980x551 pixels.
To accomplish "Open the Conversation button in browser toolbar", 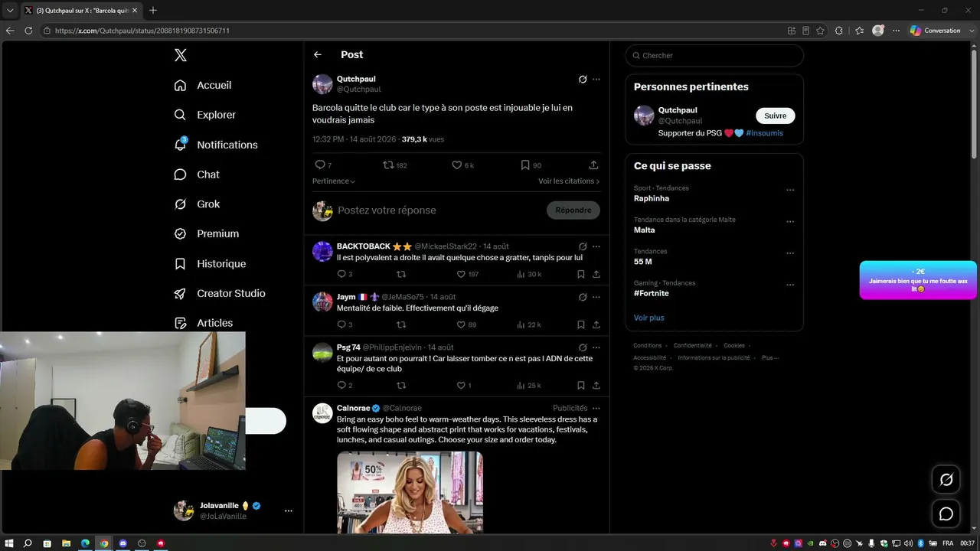I will pos(936,31).
